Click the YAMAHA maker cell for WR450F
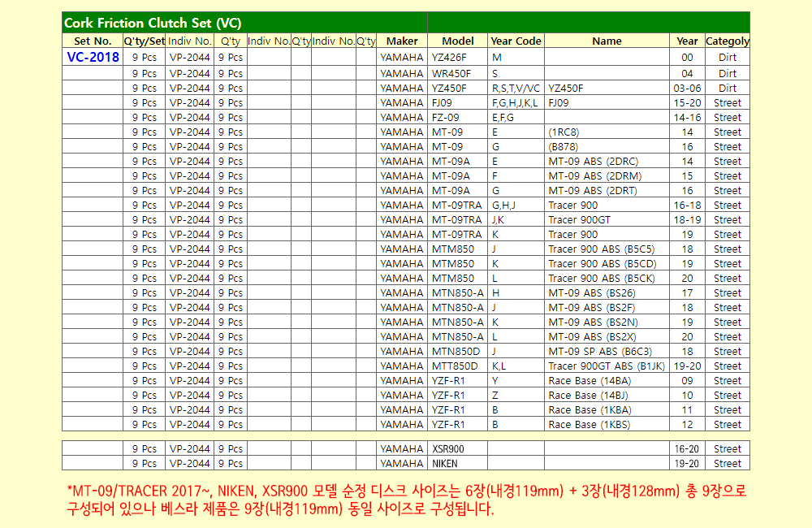Image resolution: width=812 pixels, height=528 pixels. point(402,74)
